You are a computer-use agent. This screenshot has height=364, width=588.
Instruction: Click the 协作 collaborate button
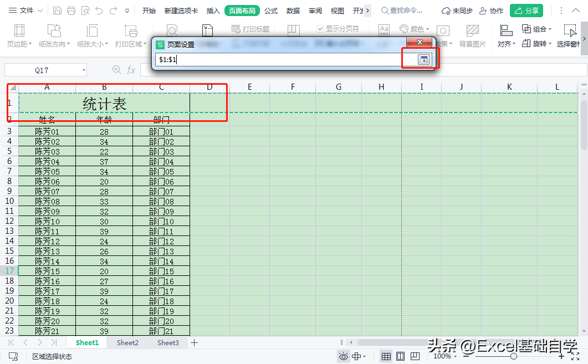[x=491, y=11]
